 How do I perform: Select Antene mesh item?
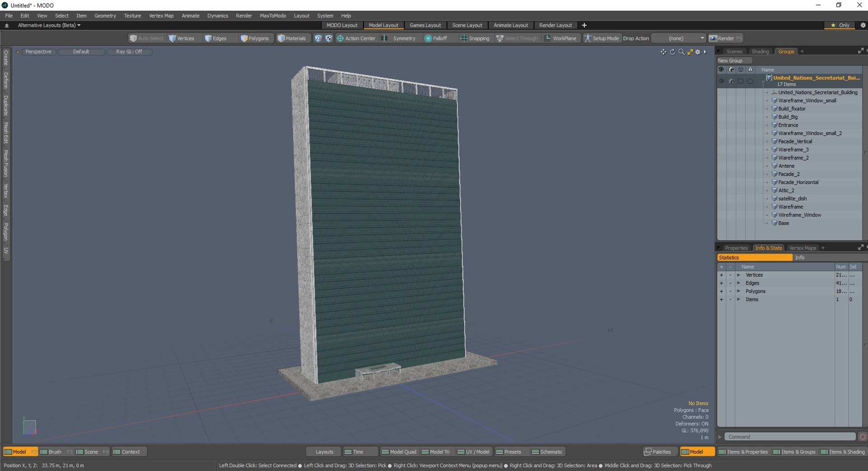[786, 166]
